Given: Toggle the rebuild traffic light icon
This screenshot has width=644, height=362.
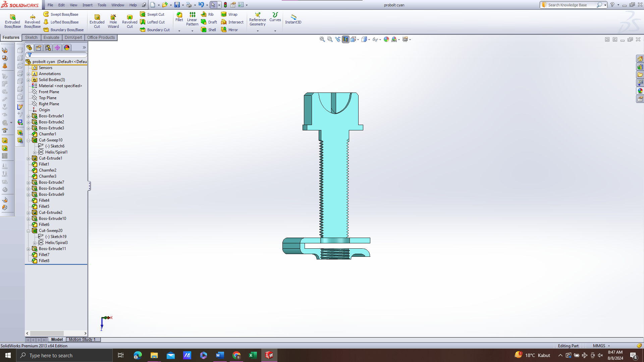Looking at the screenshot, I should (225, 5).
